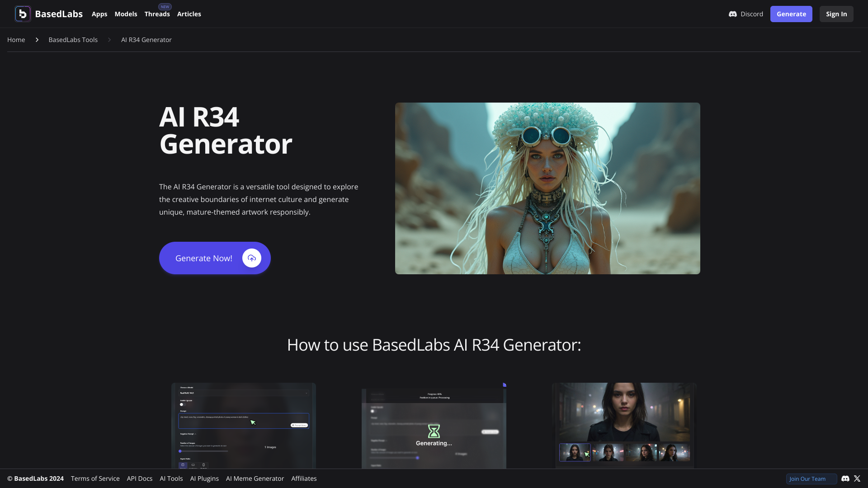Image resolution: width=868 pixels, height=488 pixels.
Task: Select the Articles menu item
Action: [189, 14]
